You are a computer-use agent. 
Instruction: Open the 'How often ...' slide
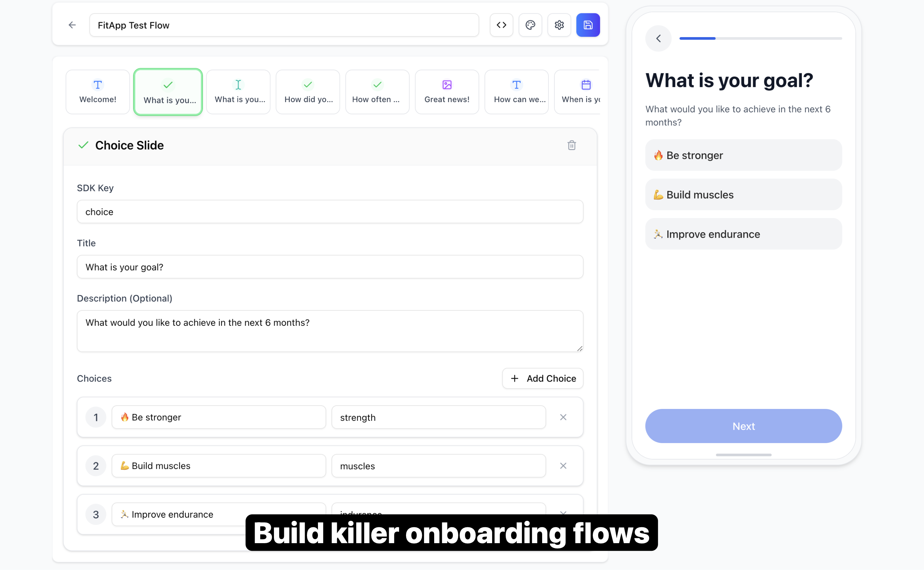pos(377,92)
